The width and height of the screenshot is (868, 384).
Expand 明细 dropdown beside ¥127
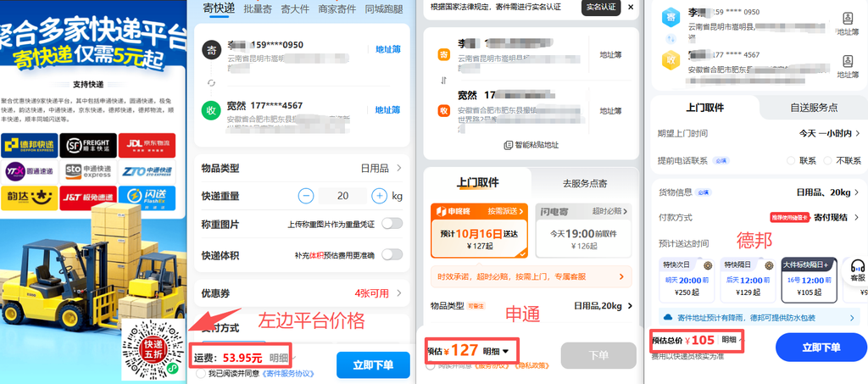click(x=495, y=351)
